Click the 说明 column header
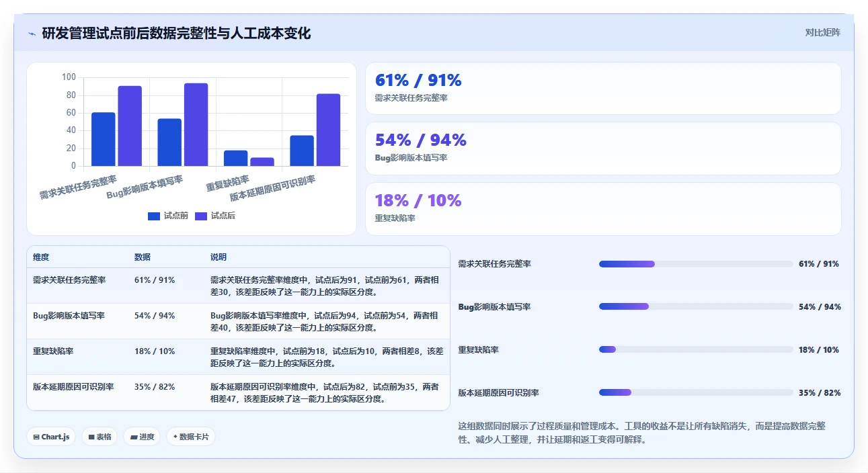 [219, 257]
